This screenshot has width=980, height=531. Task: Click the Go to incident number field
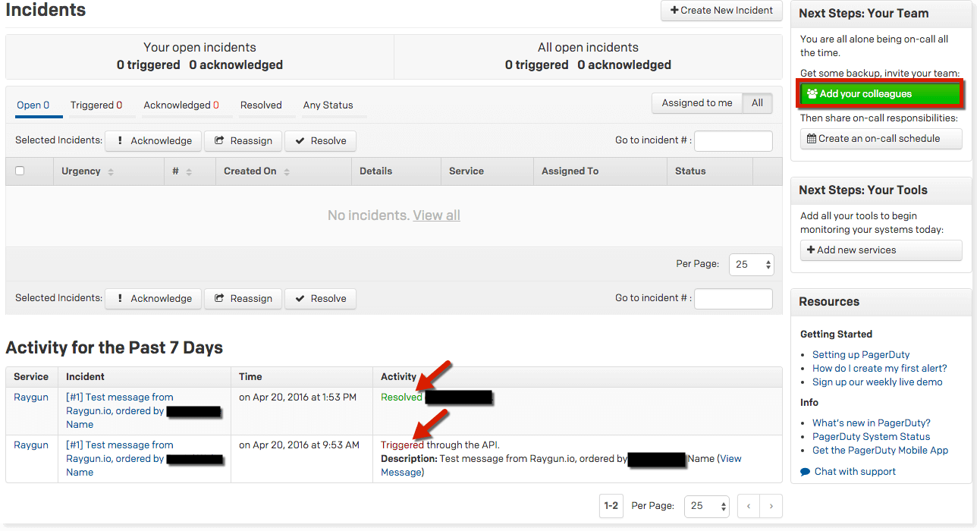tap(732, 140)
